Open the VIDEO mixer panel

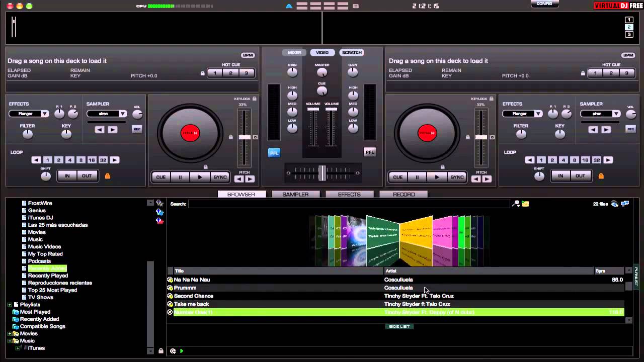(x=323, y=52)
